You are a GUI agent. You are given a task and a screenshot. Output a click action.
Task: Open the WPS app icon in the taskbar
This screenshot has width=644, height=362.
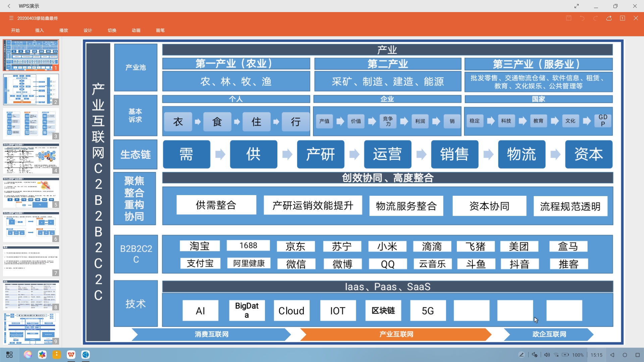click(x=71, y=355)
